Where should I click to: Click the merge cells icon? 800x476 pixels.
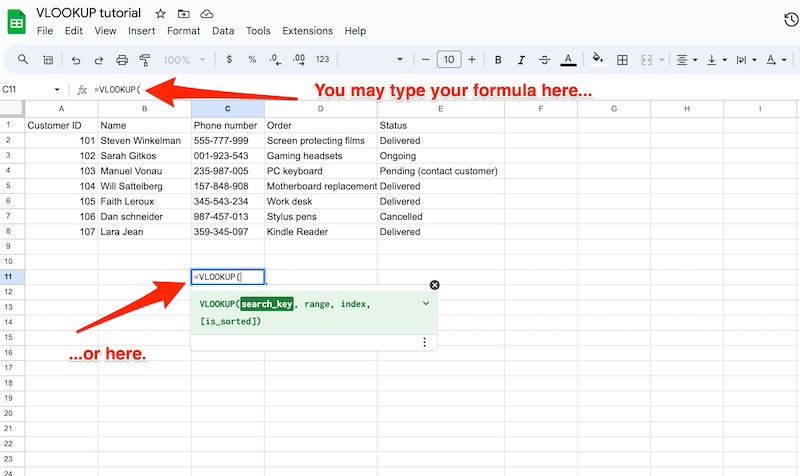coord(646,60)
